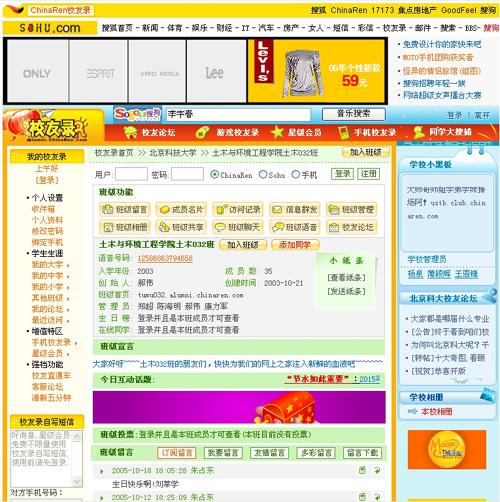Open the 班级相册 class album icon
The width and height of the screenshot is (500, 502).
[108, 227]
